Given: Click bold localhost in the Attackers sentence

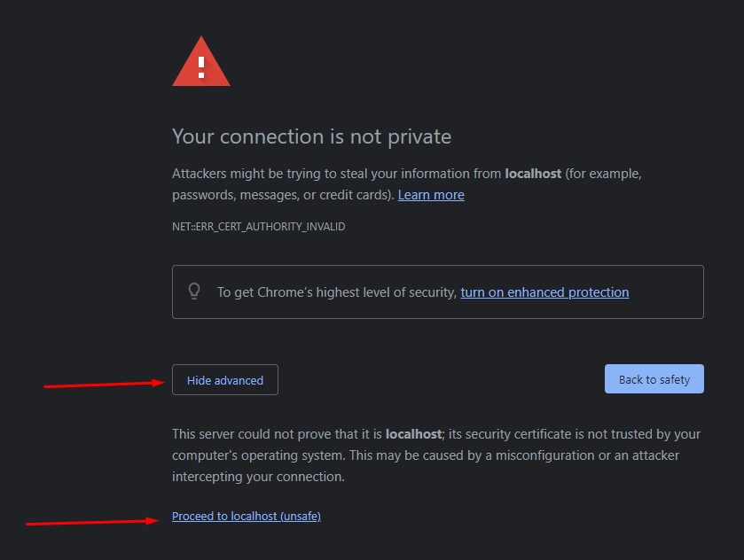Looking at the screenshot, I should tap(533, 174).
